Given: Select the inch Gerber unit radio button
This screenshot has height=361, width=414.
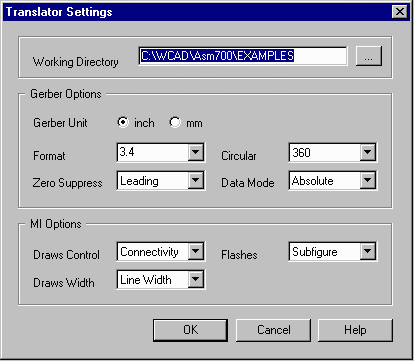Looking at the screenshot, I should 123,122.
